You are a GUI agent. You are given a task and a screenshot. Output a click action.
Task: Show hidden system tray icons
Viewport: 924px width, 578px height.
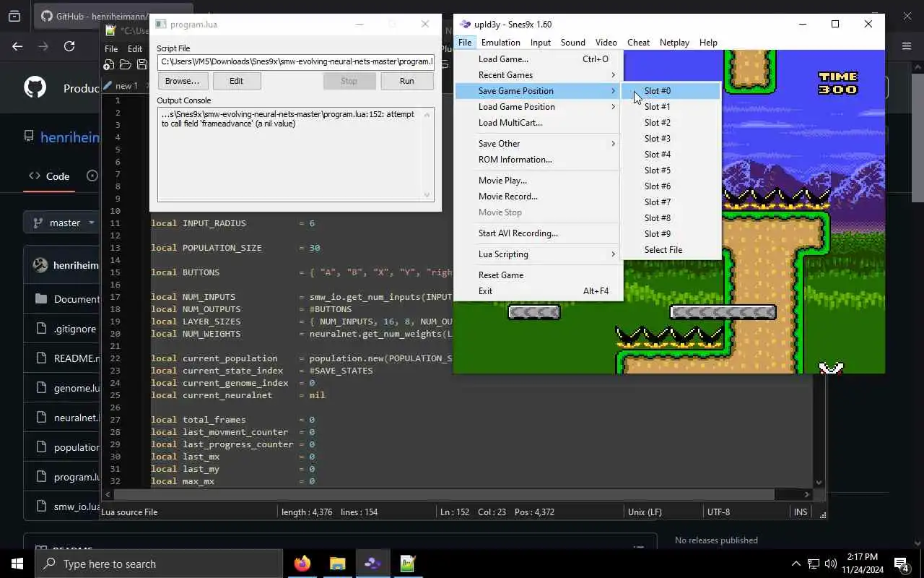tap(796, 564)
